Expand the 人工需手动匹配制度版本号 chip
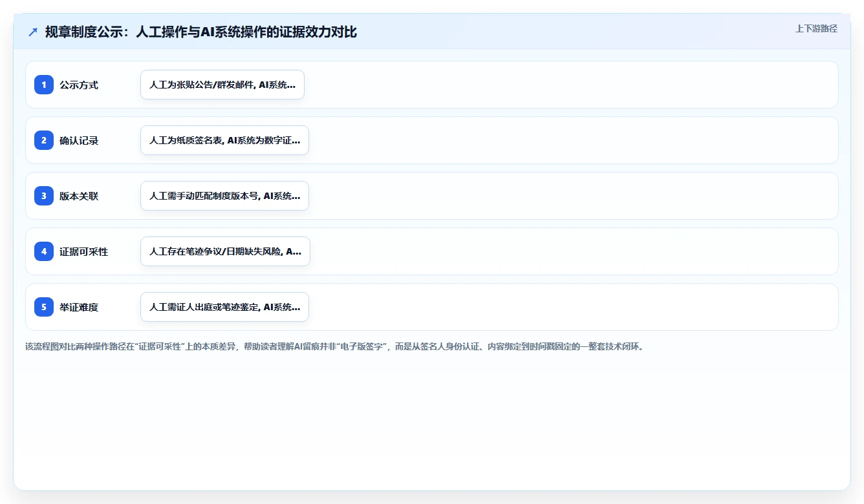This screenshot has width=864, height=504. pyautogui.click(x=224, y=196)
